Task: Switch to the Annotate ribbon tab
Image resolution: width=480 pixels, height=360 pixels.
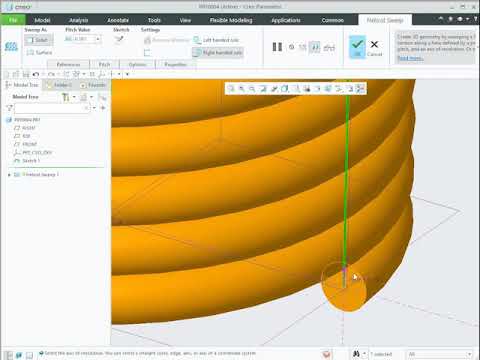Action: click(x=118, y=20)
